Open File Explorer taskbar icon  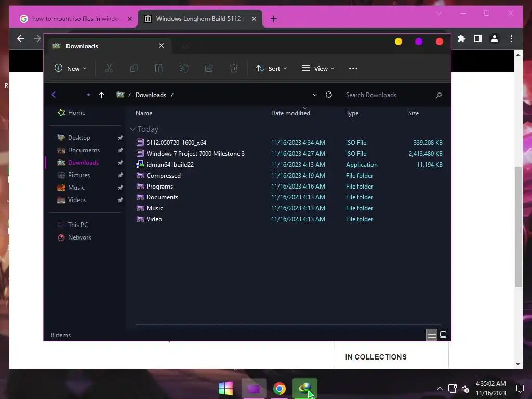click(x=254, y=389)
